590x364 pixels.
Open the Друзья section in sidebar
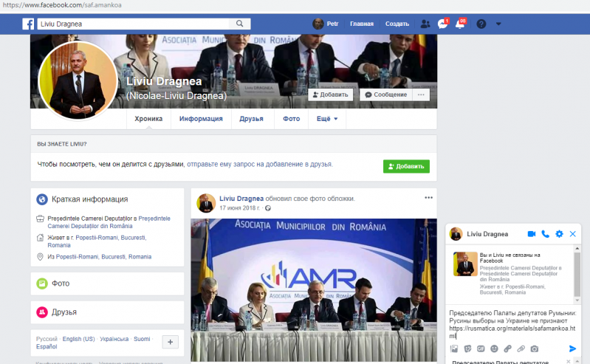[107, 312]
